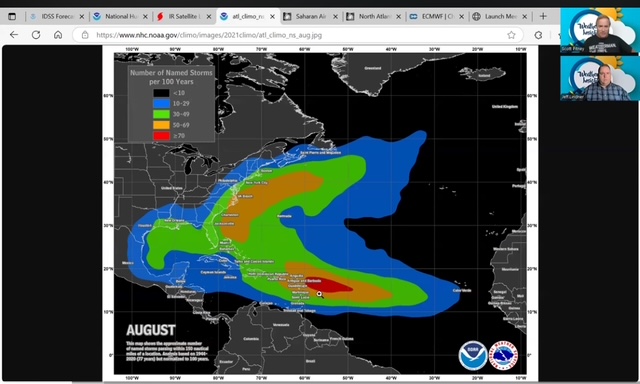The image size is (640, 384).
Task: Switch to the North Atlantic tab
Action: [374, 16]
